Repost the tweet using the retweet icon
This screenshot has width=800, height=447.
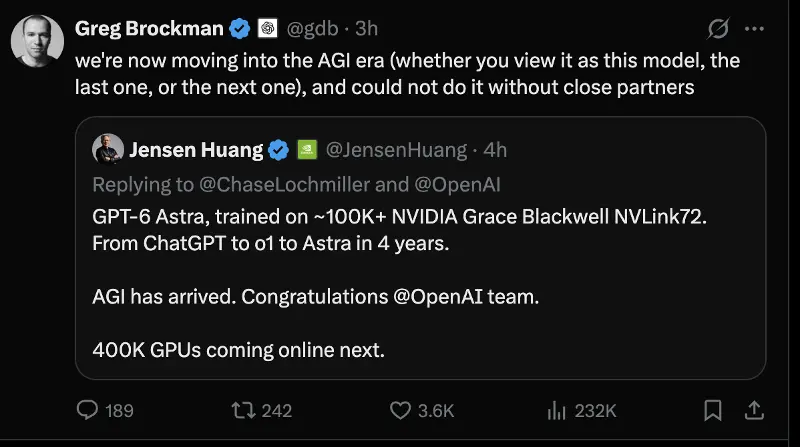pos(243,410)
